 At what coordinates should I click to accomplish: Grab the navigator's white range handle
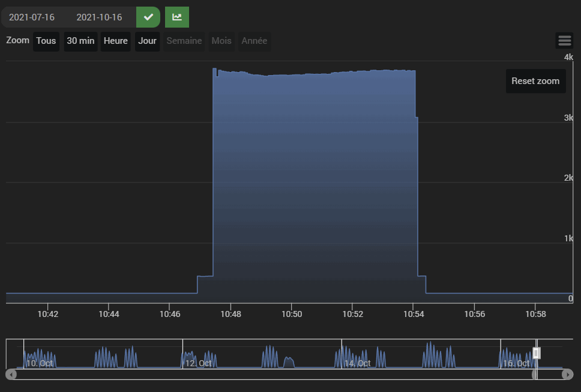click(536, 353)
